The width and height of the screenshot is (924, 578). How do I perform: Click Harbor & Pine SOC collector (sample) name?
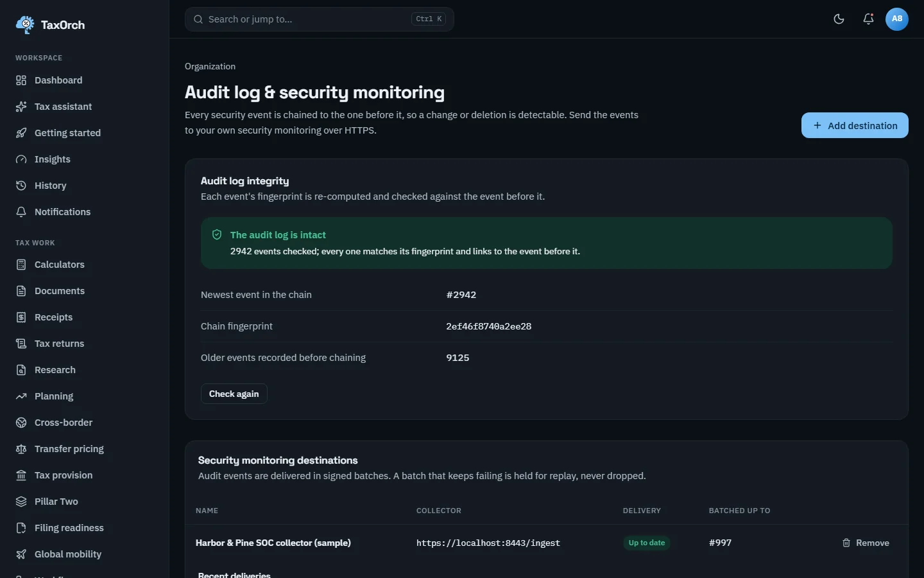(x=273, y=543)
